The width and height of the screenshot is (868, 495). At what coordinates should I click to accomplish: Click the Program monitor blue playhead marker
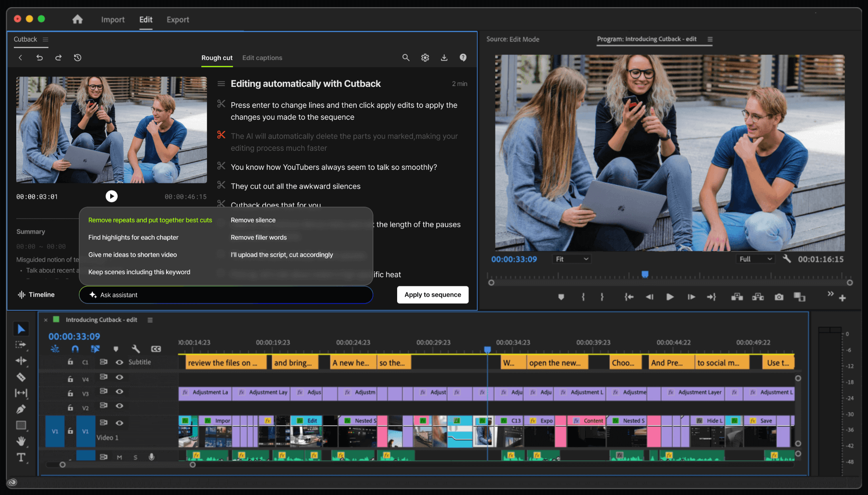(x=645, y=274)
